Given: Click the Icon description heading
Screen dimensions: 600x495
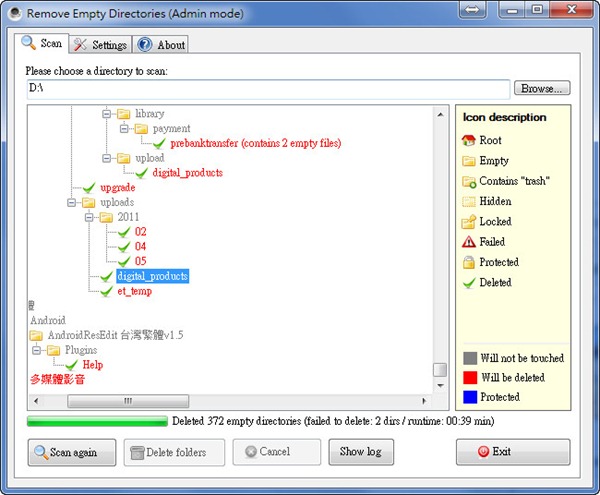Looking at the screenshot, I should (504, 117).
